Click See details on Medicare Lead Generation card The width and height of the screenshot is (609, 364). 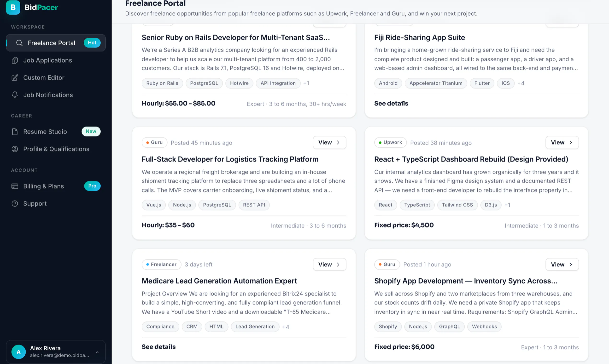click(158, 347)
